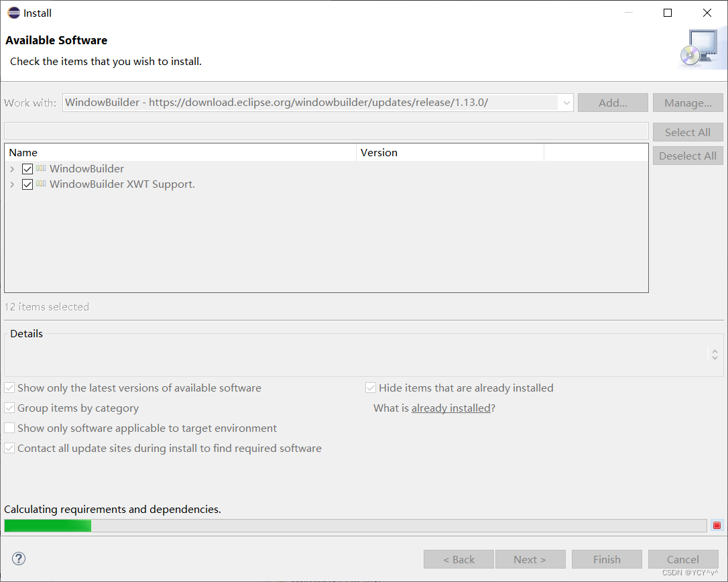The image size is (728, 582).
Task: Close the Install window
Action: (707, 13)
